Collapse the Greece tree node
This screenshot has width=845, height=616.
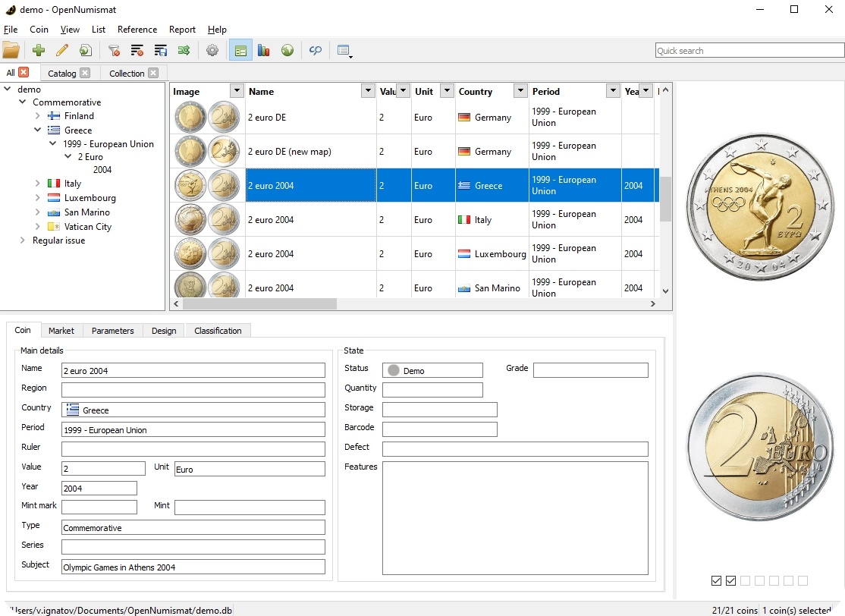pyautogui.click(x=37, y=129)
